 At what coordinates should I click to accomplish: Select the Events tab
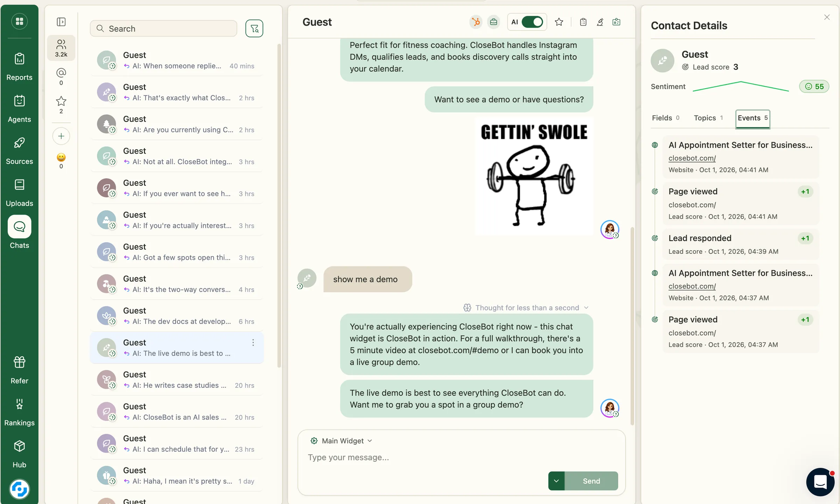752,118
